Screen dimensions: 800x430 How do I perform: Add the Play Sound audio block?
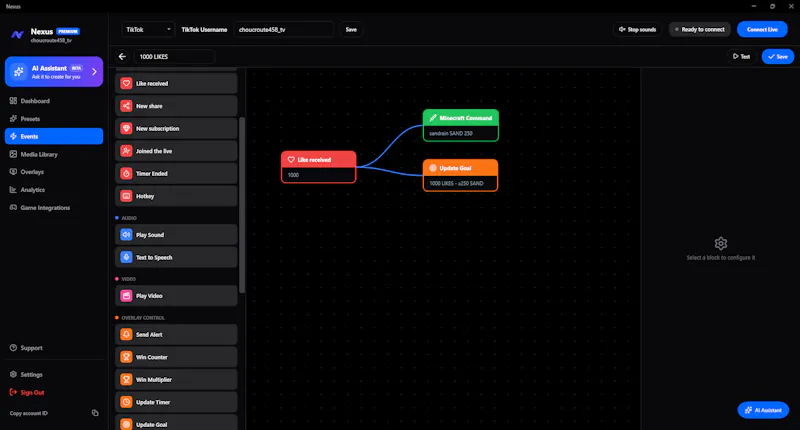pos(176,235)
